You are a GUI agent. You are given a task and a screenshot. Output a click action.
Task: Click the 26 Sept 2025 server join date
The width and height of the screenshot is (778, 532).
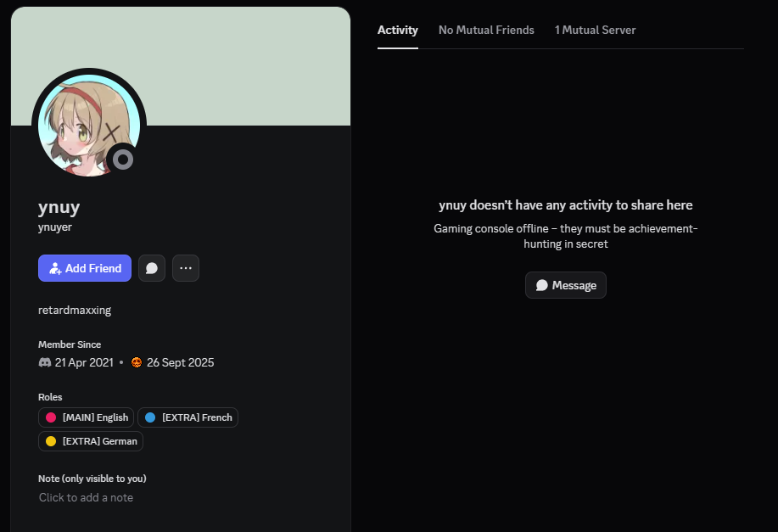(181, 363)
